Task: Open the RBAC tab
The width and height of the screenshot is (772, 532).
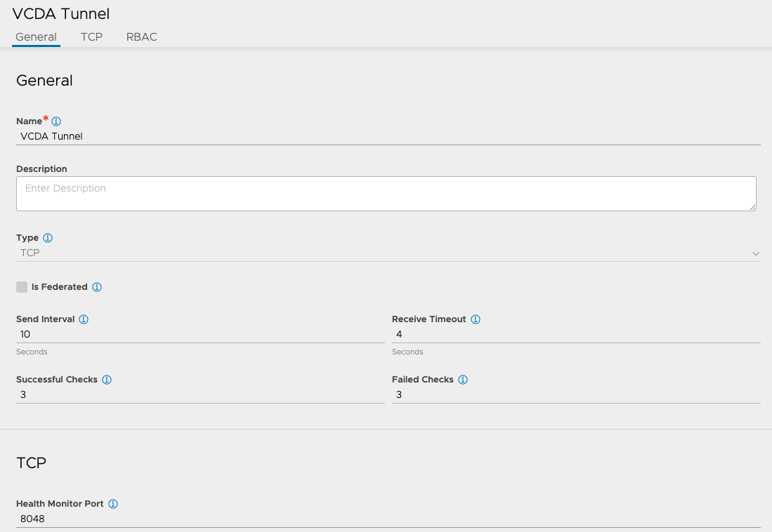Action: coord(141,36)
